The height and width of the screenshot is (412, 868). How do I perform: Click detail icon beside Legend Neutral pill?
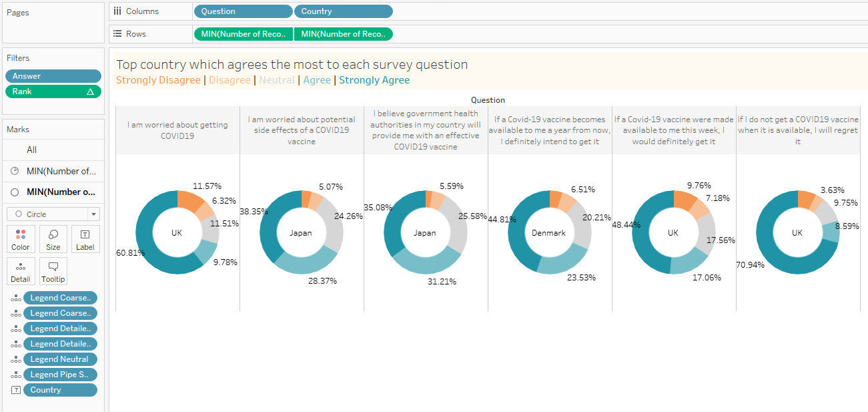[x=15, y=359]
